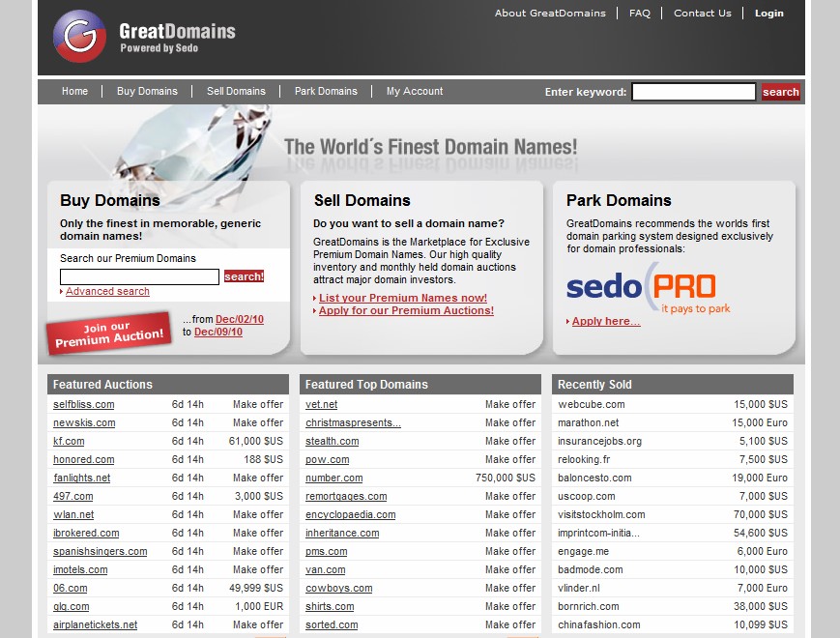Open ibrokered.com auction listing

point(86,533)
